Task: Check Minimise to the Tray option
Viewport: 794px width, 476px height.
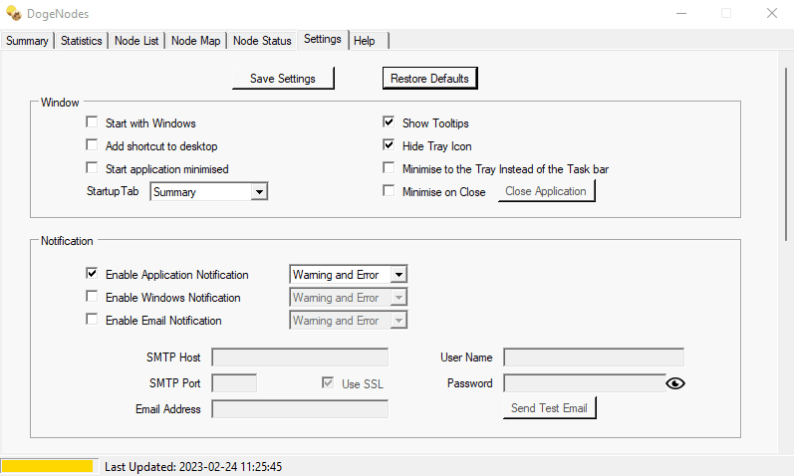Action: (388, 168)
